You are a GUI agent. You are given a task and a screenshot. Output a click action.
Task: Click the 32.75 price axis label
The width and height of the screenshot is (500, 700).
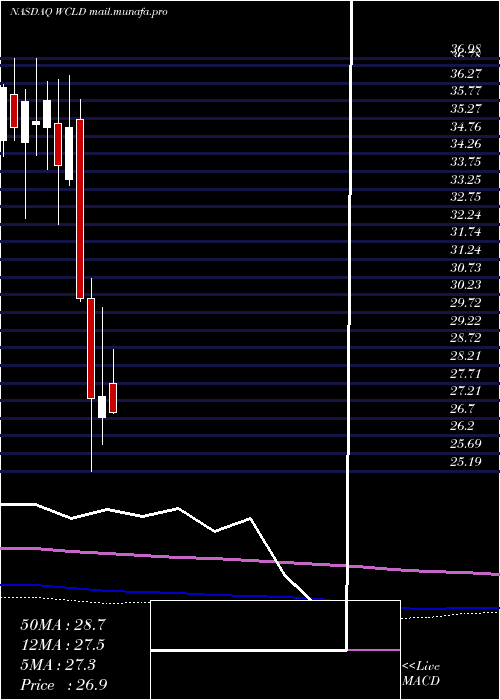click(x=467, y=197)
